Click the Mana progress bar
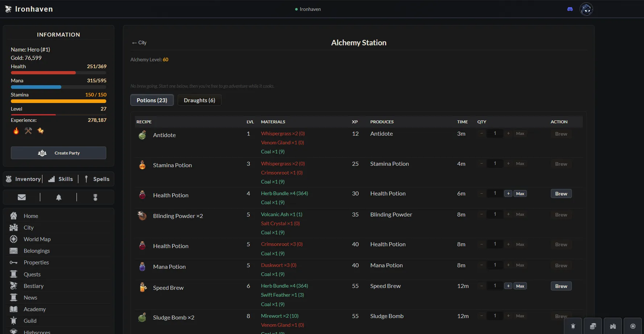 coord(58,87)
